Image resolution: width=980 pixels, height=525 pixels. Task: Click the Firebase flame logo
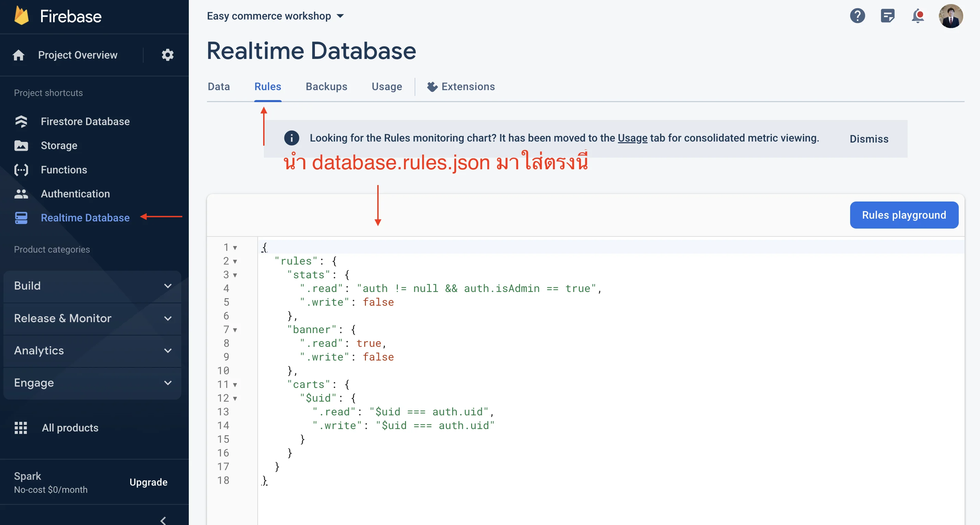pos(22,16)
